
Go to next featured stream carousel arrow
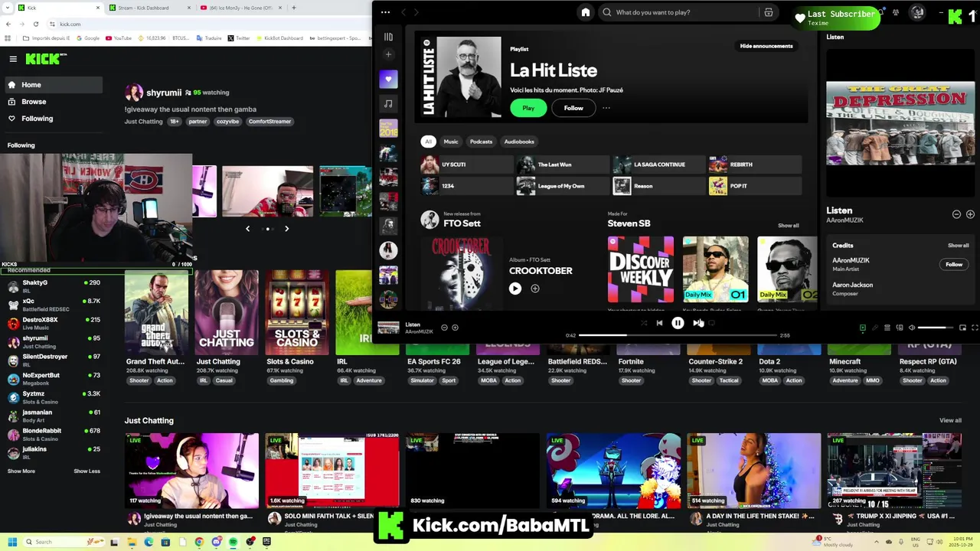[x=287, y=229]
